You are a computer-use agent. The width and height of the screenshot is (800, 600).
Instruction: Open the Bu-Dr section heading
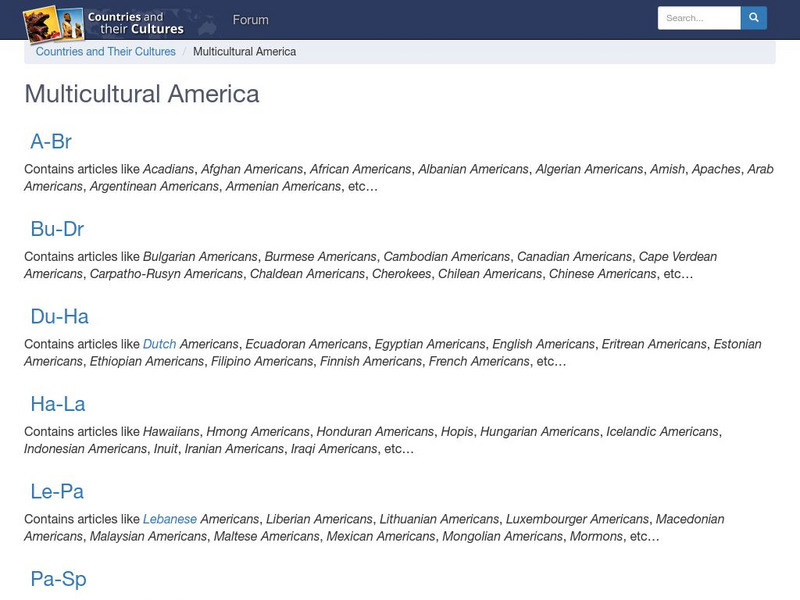[57, 229]
